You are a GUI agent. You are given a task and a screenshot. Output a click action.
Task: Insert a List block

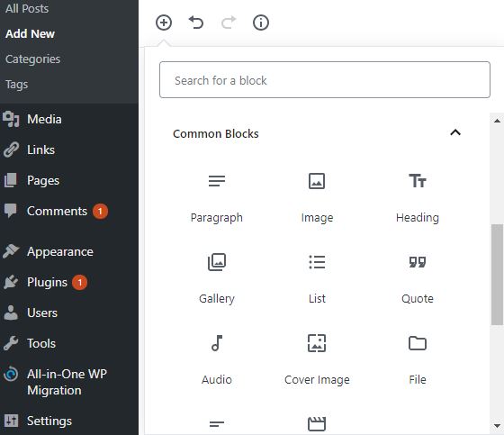[317, 279]
